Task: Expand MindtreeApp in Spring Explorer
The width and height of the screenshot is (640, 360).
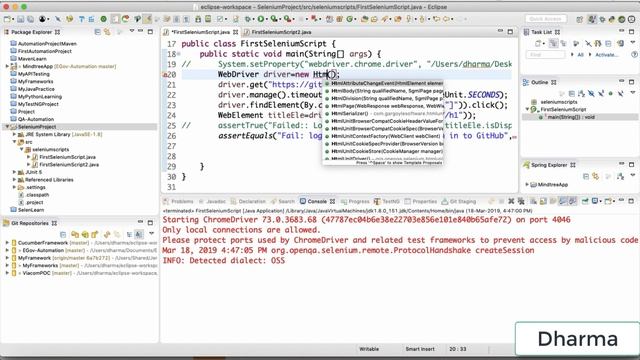Action: (x=527, y=184)
